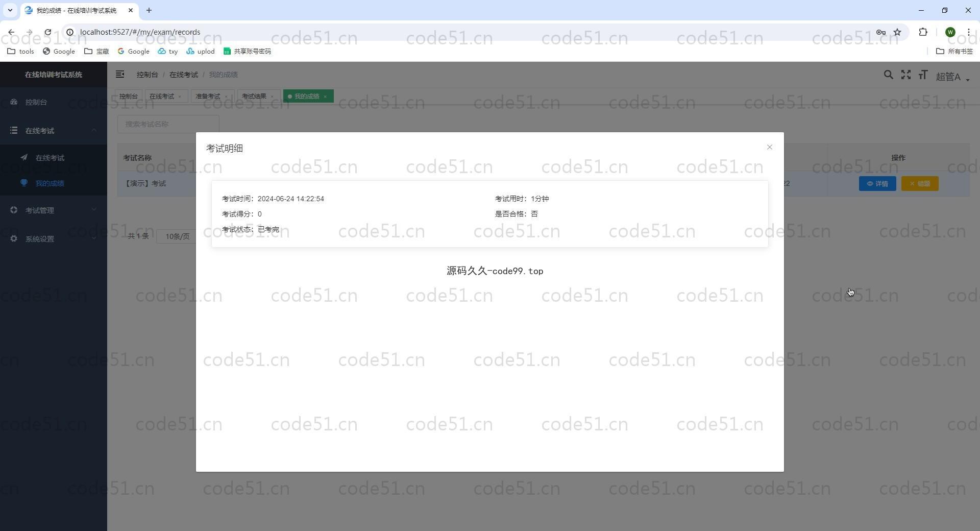Click the 考试明细 dialog title
The width and height of the screenshot is (980, 531).
click(x=225, y=149)
